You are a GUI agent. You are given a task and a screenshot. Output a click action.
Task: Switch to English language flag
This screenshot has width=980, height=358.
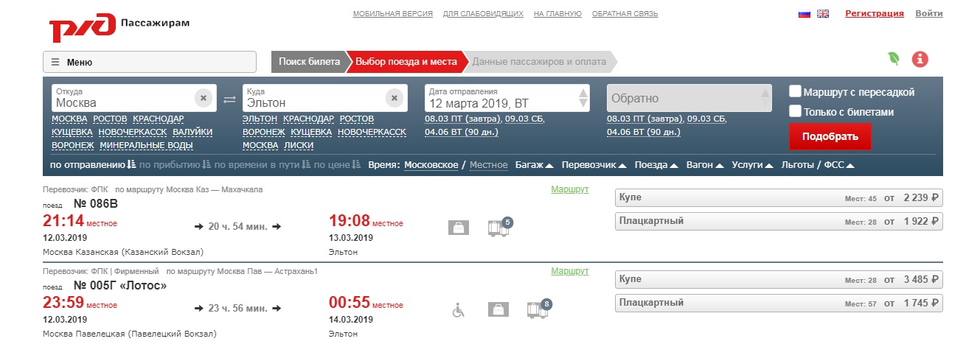[823, 14]
